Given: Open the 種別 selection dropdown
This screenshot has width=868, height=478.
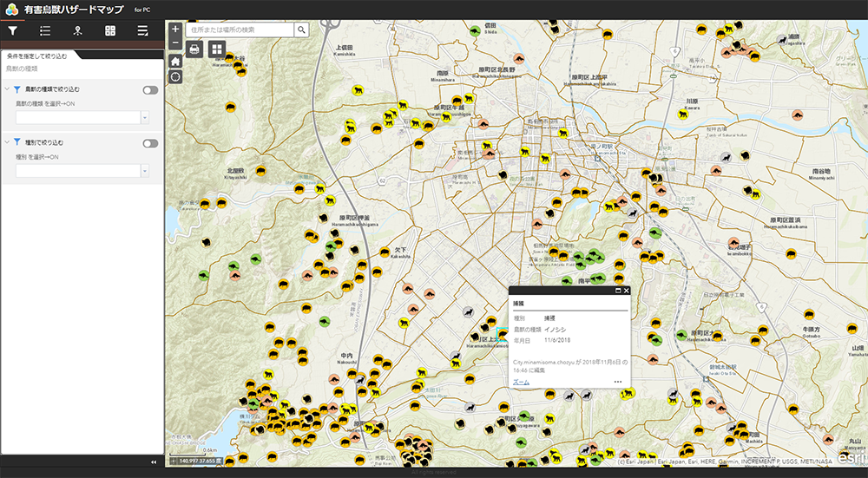Looking at the screenshot, I should [x=145, y=171].
